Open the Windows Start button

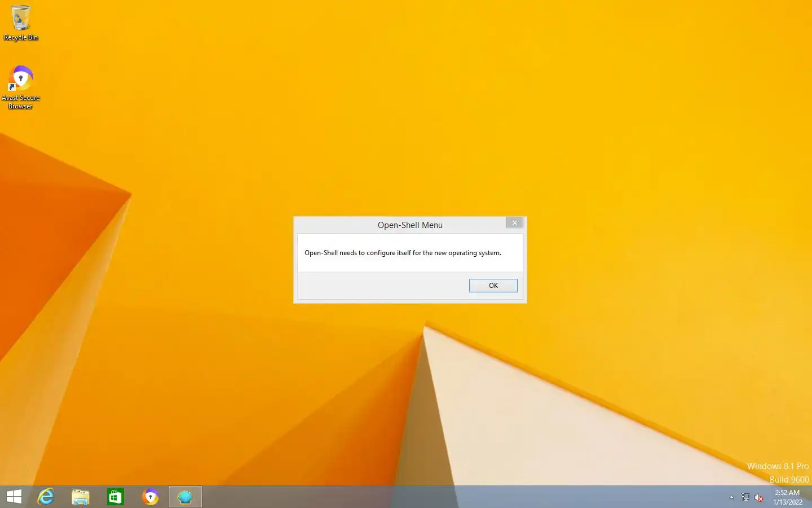point(14,497)
